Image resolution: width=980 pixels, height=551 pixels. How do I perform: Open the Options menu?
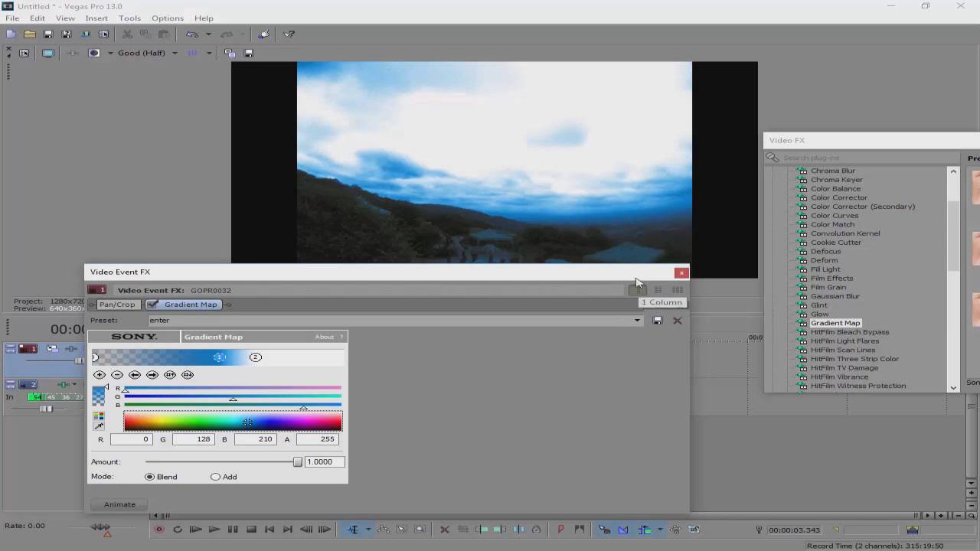168,18
